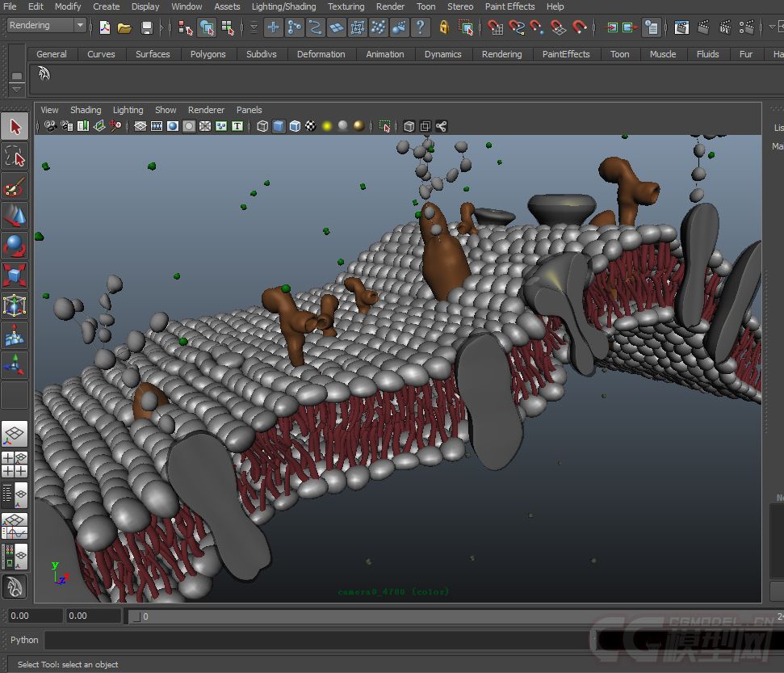Viewport: 784px width, 673px height.
Task: Toggle the lock selection padlock icon
Action: pos(443,27)
